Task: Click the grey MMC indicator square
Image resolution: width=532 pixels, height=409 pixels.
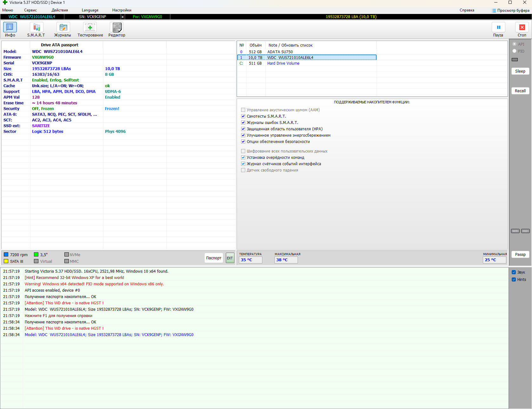Action: coord(67,261)
